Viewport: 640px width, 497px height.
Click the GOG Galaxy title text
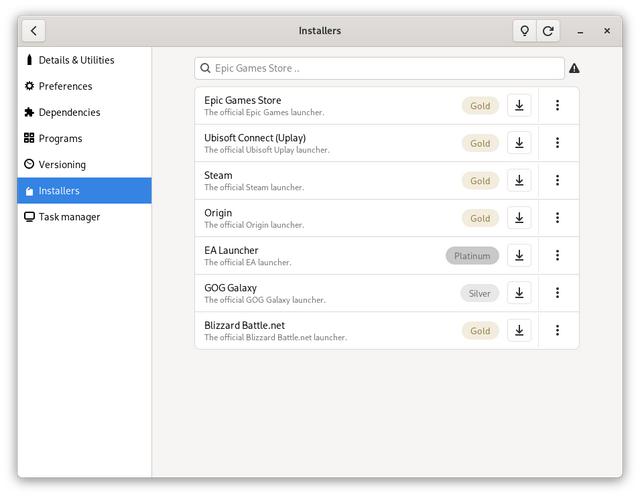click(230, 288)
